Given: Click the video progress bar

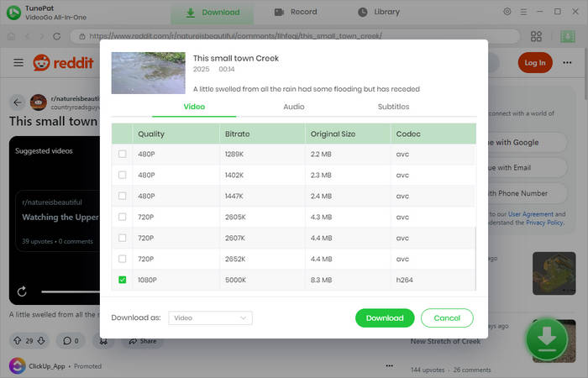Looking at the screenshot, I should click(x=71, y=291).
